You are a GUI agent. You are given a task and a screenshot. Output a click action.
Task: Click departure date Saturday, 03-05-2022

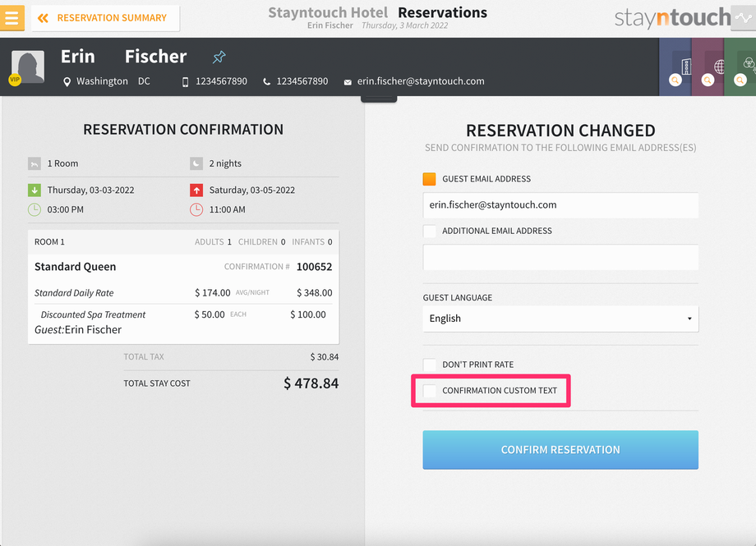coord(252,190)
